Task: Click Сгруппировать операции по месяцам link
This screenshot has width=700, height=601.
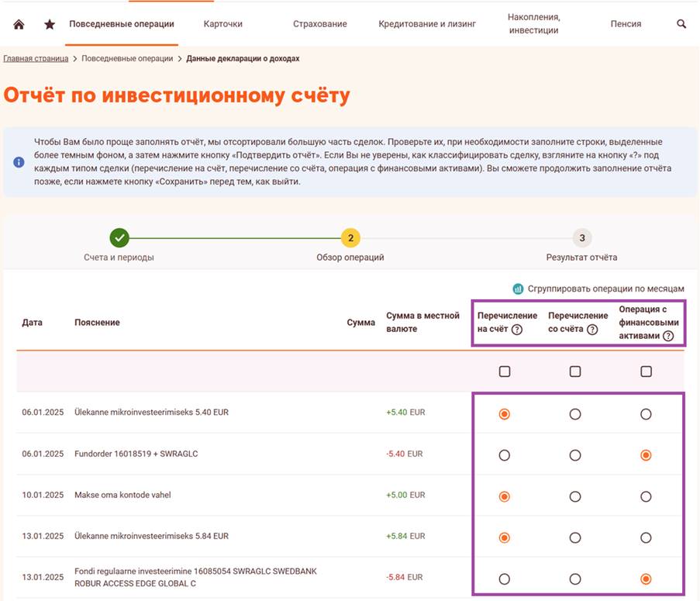Action: pyautogui.click(x=605, y=288)
